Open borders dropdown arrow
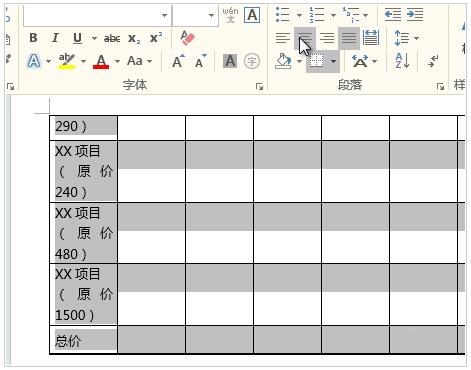Viewport: 471px width, 370px height. (x=333, y=61)
